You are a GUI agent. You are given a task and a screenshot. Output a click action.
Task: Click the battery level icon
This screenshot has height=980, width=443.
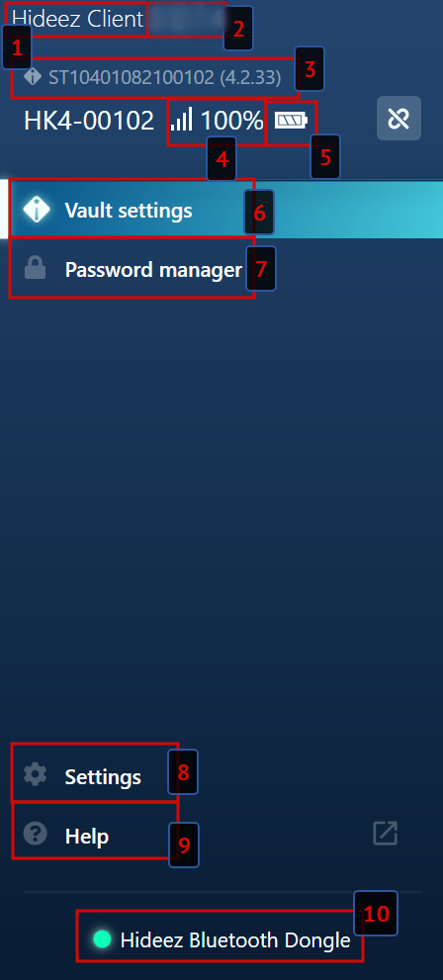[291, 120]
